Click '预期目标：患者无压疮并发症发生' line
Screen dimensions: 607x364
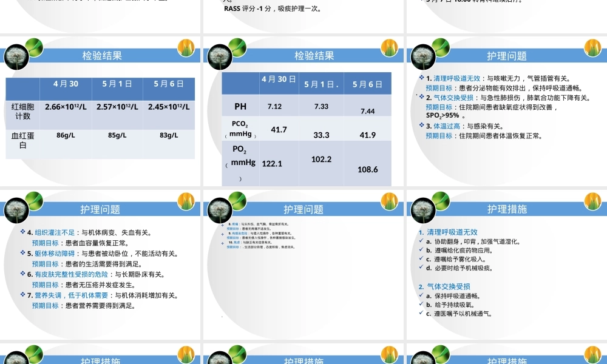coord(84,285)
